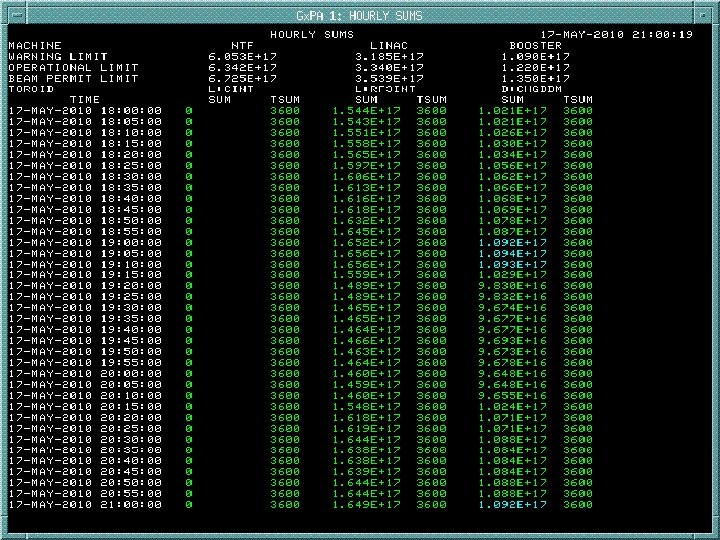The height and width of the screenshot is (540, 720).
Task: Select highlighted BOOSTER value '1.093E+17'
Action: 512,264
